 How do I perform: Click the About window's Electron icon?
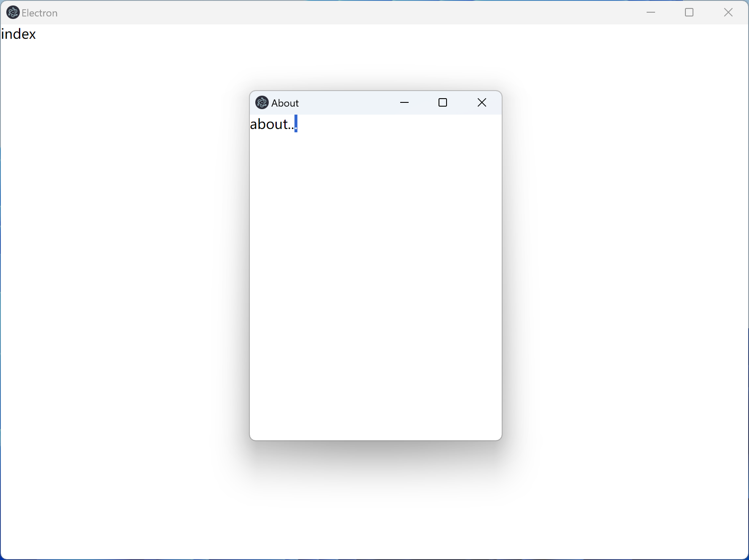tap(262, 102)
